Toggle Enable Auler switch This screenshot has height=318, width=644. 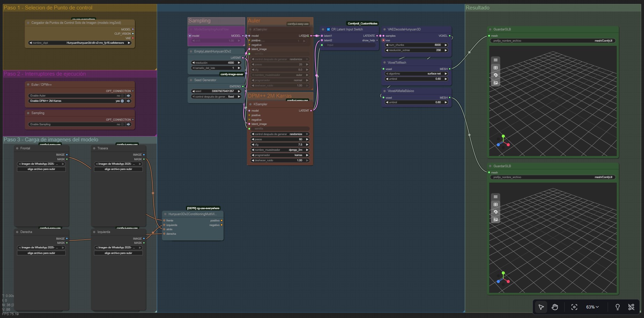(x=122, y=96)
